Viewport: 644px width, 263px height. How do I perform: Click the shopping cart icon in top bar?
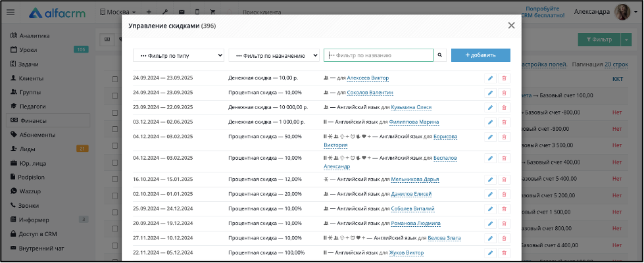[212, 12]
